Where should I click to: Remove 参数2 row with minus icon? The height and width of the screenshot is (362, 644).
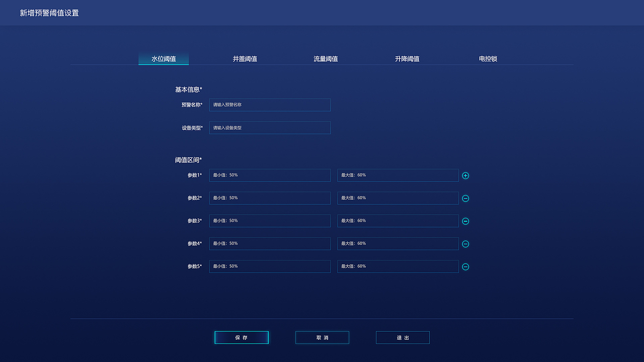[x=465, y=198]
